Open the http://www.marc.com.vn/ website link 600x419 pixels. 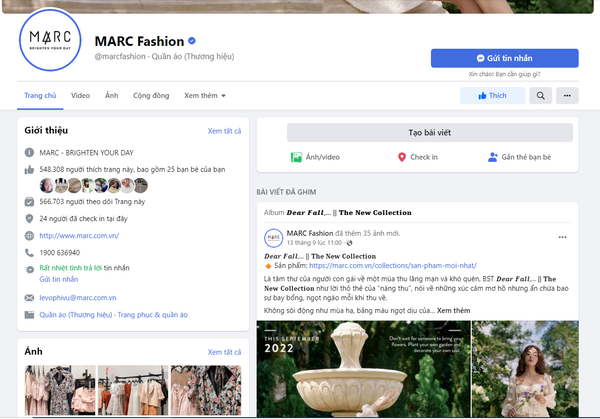tap(79, 236)
